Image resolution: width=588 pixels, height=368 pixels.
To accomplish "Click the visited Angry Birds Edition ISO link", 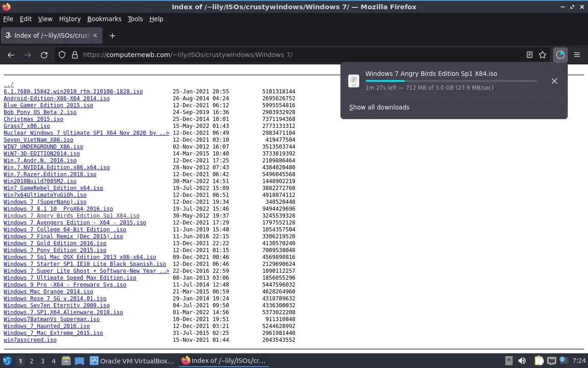I will tap(72, 216).
